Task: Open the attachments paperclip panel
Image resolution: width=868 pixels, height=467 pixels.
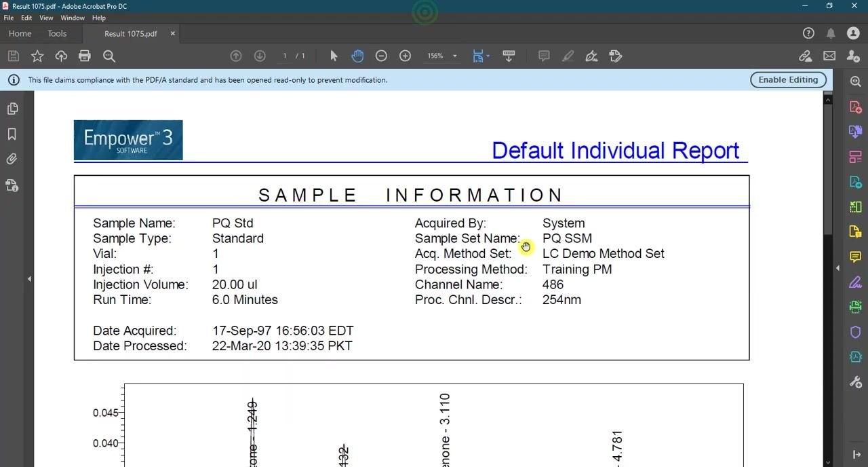Action: pos(12,159)
